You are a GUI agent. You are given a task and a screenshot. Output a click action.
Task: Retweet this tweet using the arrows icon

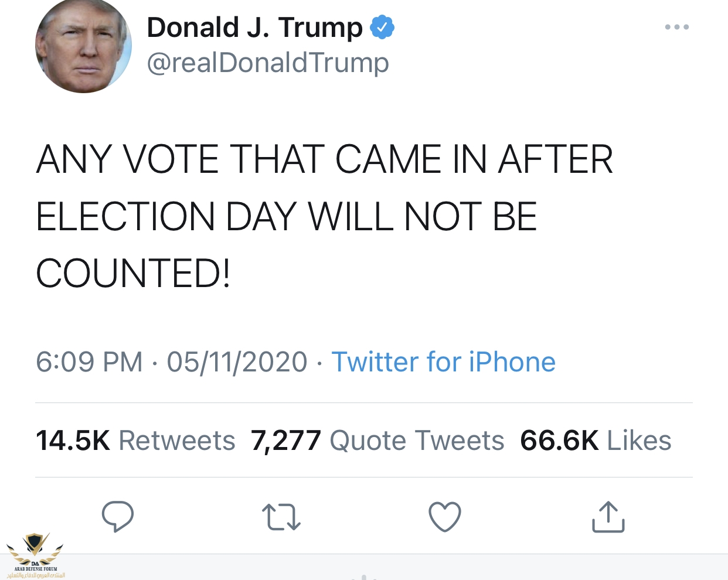pyautogui.click(x=281, y=517)
